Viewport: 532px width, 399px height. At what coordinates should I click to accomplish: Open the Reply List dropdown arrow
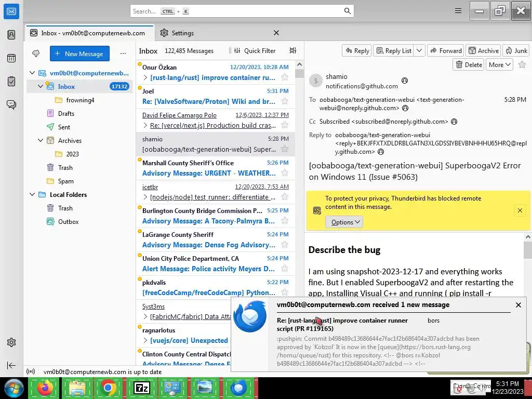pyautogui.click(x=419, y=50)
